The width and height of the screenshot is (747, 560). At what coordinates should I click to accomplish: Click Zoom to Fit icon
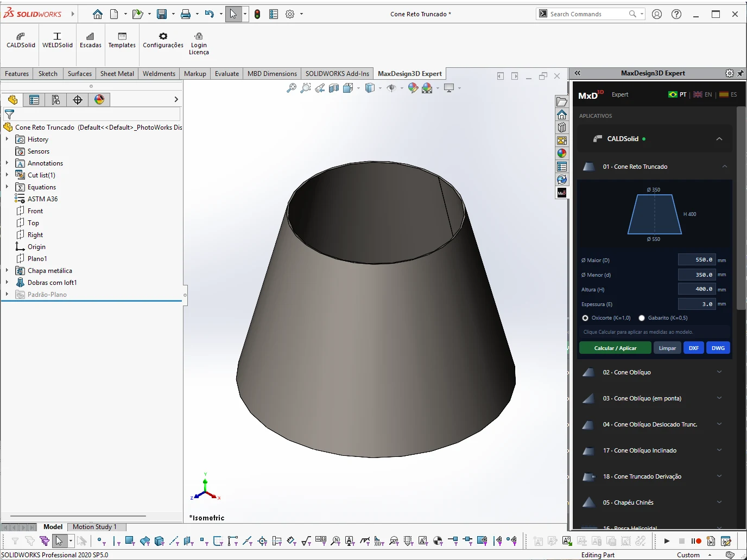292,88
